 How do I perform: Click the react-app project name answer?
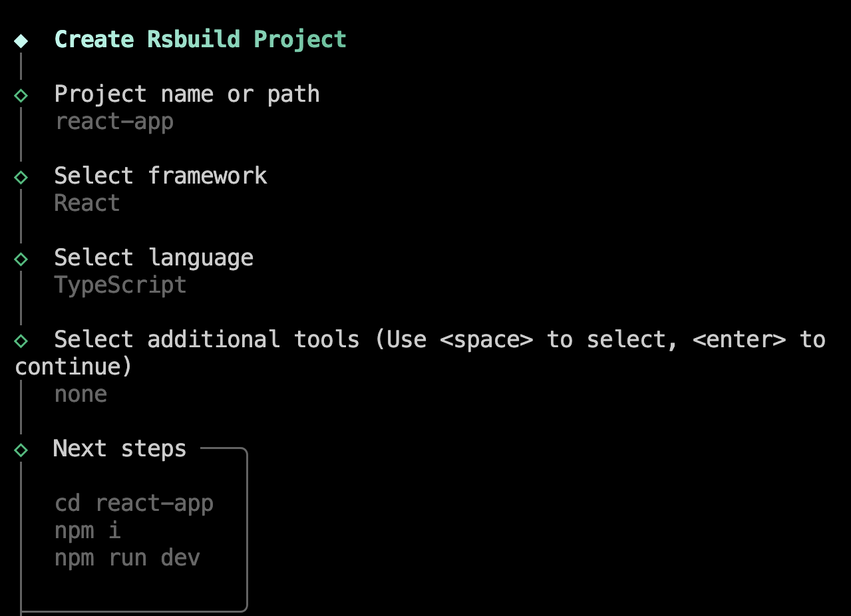click(114, 122)
